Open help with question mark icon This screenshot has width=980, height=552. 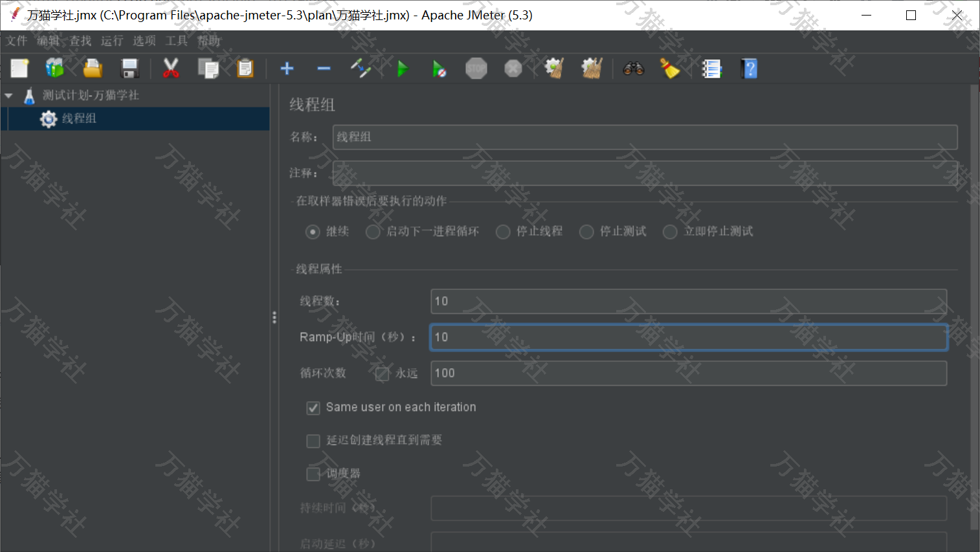click(x=749, y=68)
